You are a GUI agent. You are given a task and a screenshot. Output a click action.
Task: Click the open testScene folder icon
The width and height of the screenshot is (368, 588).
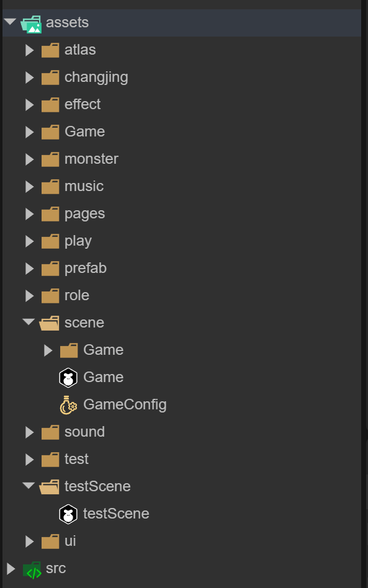pyautogui.click(x=50, y=487)
